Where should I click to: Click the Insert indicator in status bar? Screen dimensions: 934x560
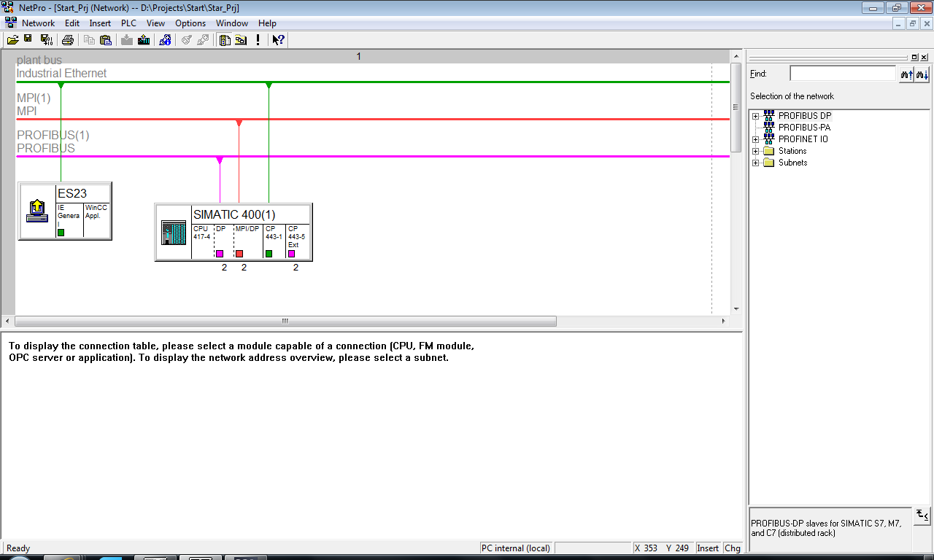708,548
